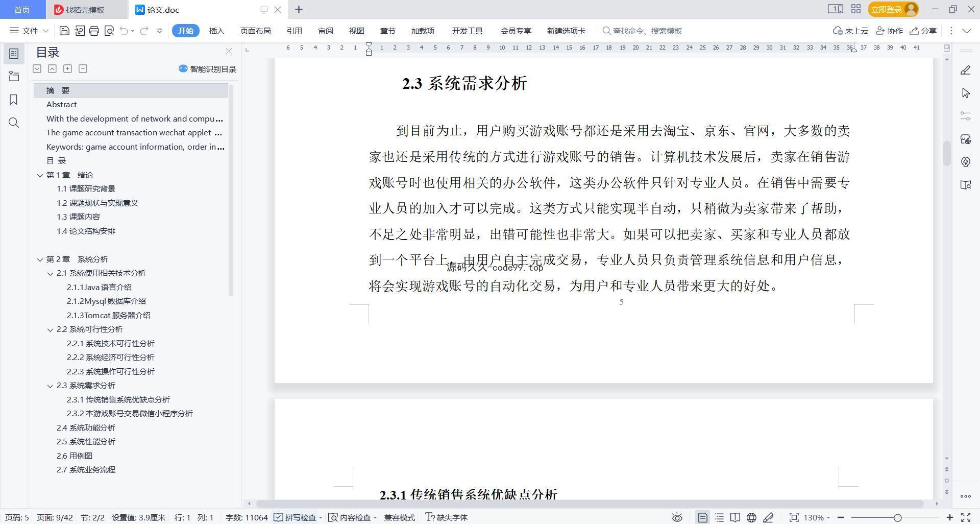Click the fit page width icon

point(794,517)
